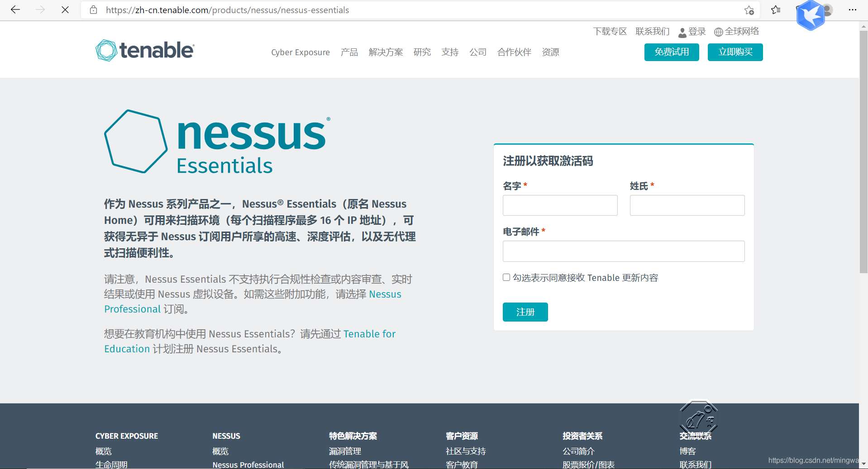This screenshot has width=868, height=469.
Task: Open the 下载专区 link
Action: [610, 31]
